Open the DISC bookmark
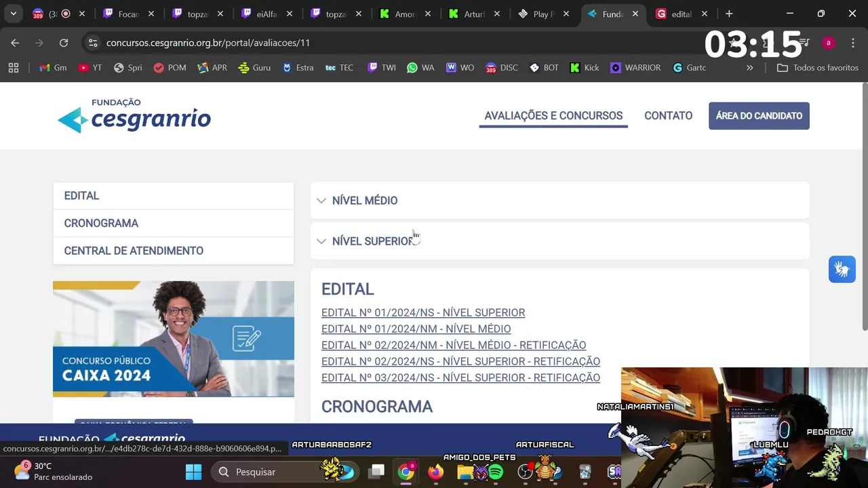The width and height of the screenshot is (868, 488). click(502, 68)
